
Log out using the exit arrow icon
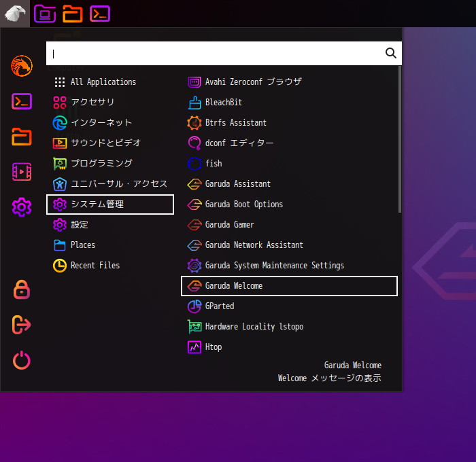[x=22, y=325]
